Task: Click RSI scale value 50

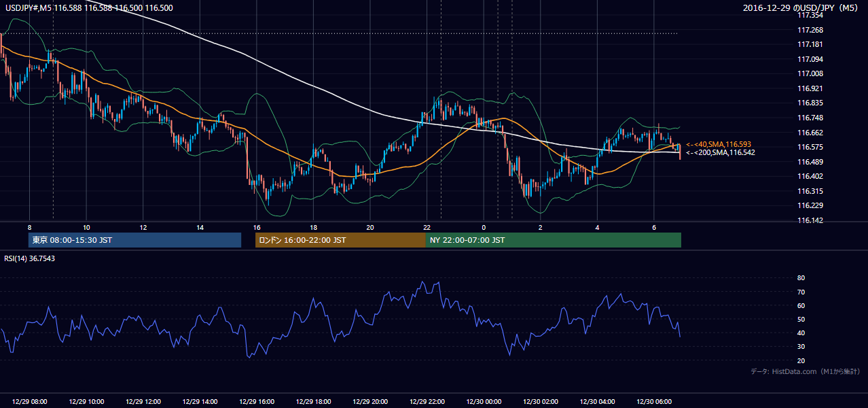Action: click(801, 319)
